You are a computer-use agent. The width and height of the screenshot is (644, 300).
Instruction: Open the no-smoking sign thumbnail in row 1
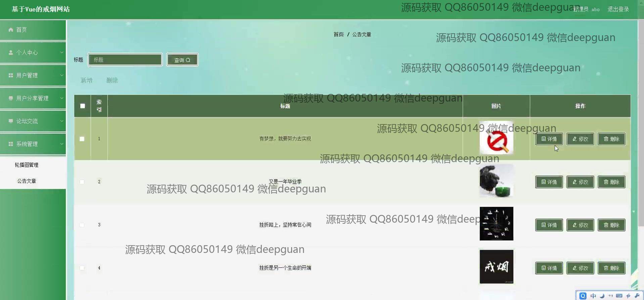tap(496, 138)
